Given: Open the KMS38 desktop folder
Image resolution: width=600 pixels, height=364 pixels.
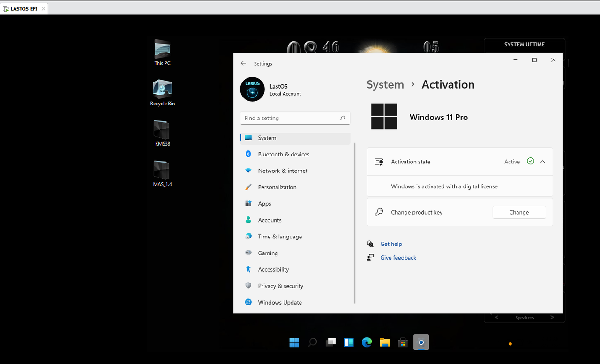Looking at the screenshot, I should (162, 134).
